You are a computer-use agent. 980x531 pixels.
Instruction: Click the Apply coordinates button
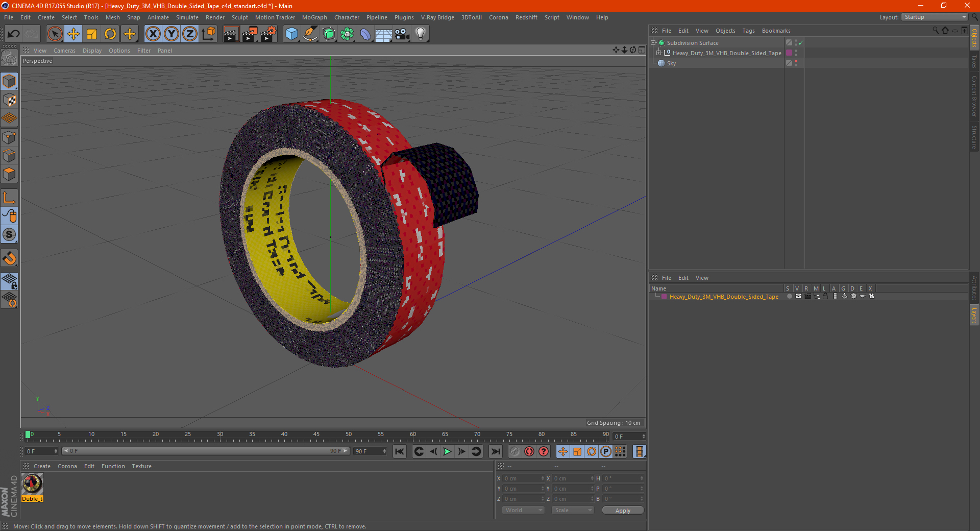click(x=623, y=511)
